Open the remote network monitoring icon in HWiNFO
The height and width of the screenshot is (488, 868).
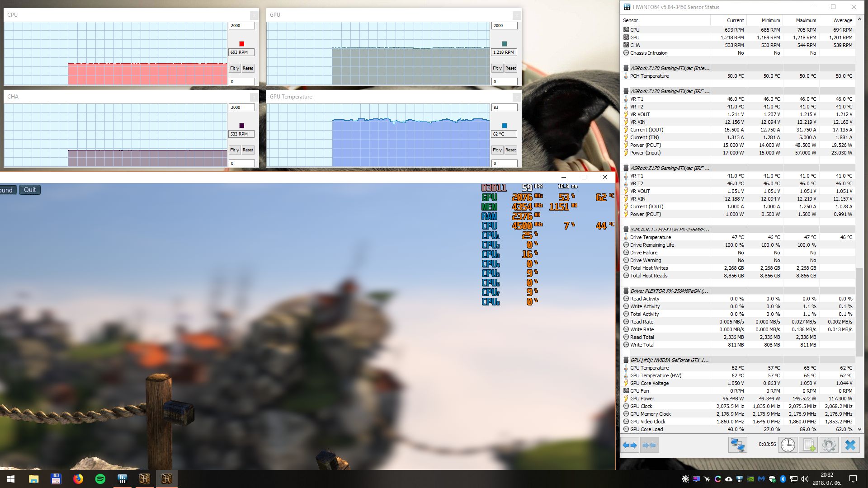tap(737, 445)
